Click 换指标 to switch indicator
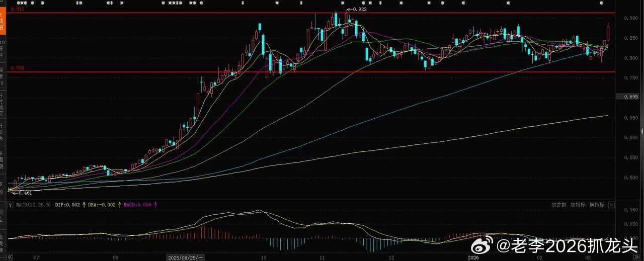Viewport: 644px width, 261px height. (x=597, y=205)
